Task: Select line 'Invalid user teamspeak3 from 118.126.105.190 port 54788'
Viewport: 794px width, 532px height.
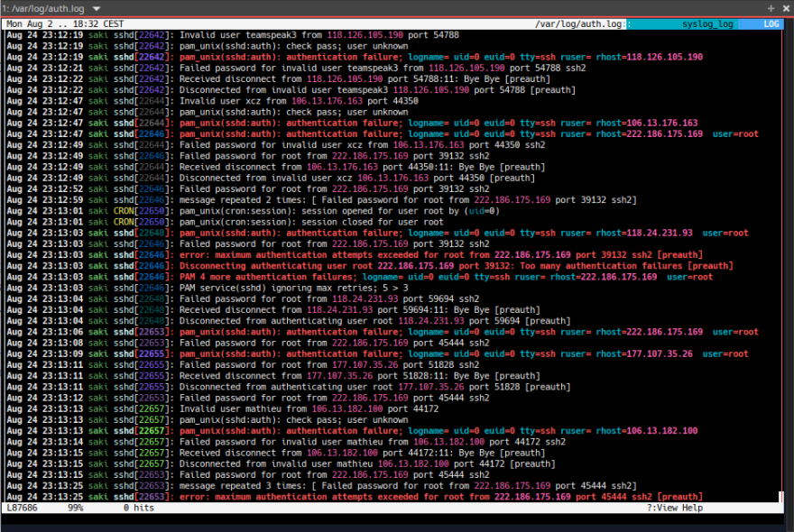Action: click(x=233, y=35)
